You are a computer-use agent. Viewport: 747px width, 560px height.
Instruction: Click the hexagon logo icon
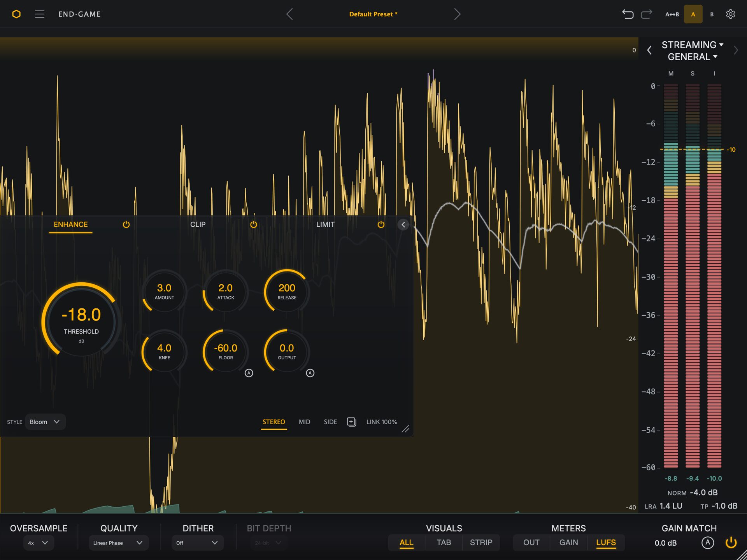pyautogui.click(x=16, y=14)
